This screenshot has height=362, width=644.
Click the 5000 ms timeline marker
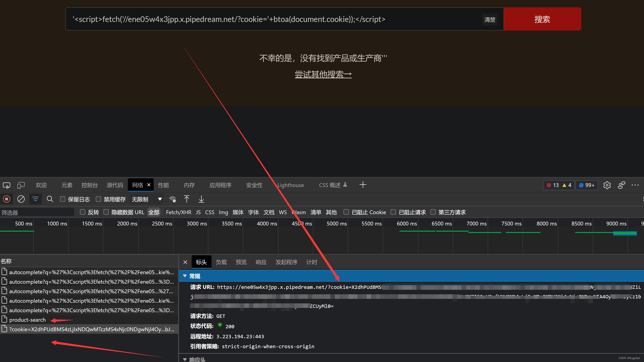point(336,223)
